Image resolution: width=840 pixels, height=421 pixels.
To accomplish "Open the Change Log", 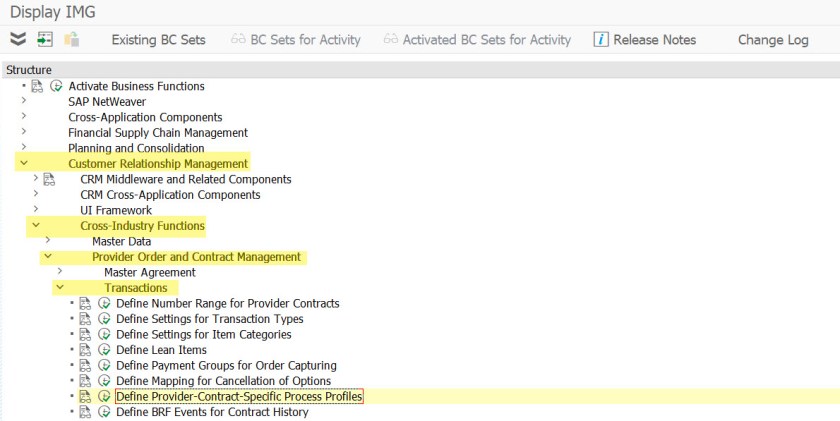I will (773, 40).
